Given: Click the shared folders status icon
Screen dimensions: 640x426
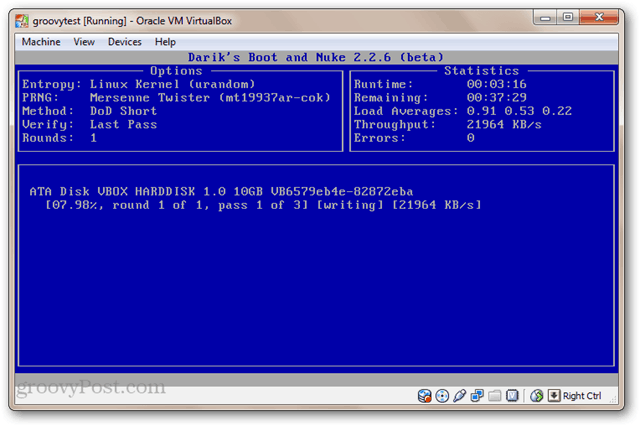Looking at the screenshot, I should pos(494,395).
